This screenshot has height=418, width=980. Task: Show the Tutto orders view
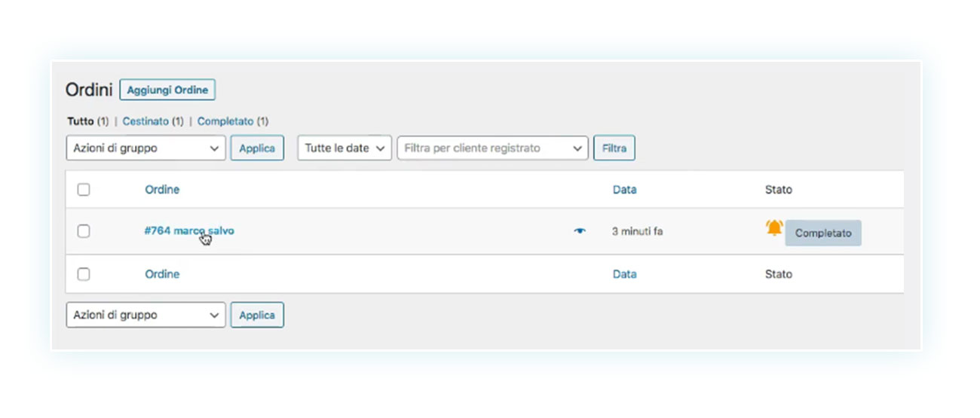tap(81, 121)
